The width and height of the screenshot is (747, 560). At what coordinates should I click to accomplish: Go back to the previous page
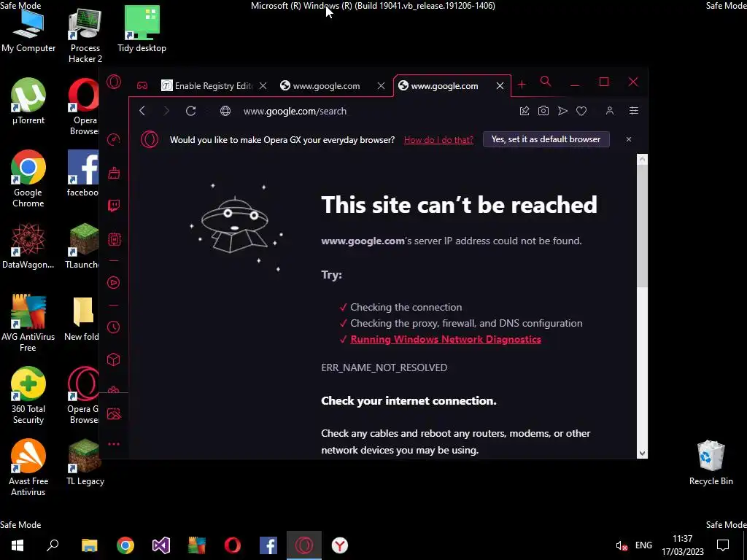142,111
